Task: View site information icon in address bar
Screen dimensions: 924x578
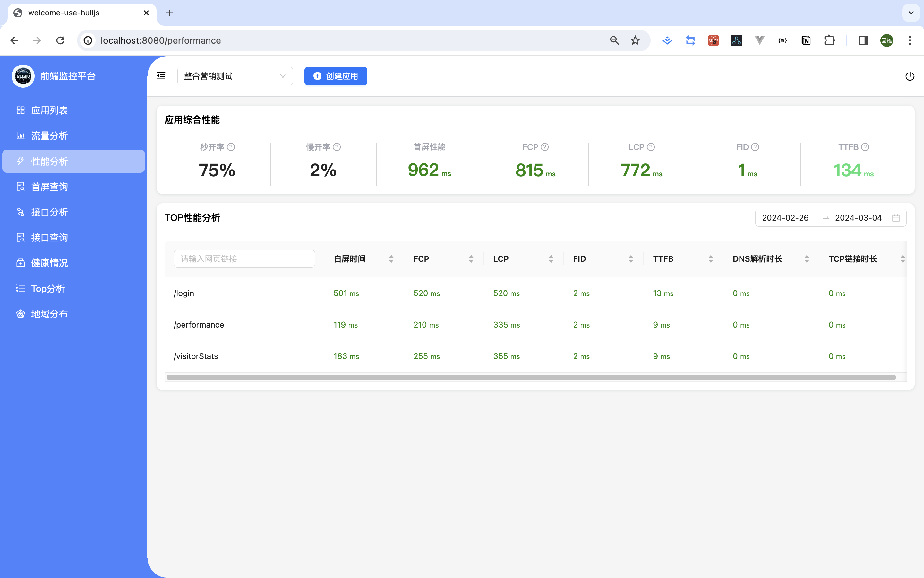Action: click(x=88, y=40)
